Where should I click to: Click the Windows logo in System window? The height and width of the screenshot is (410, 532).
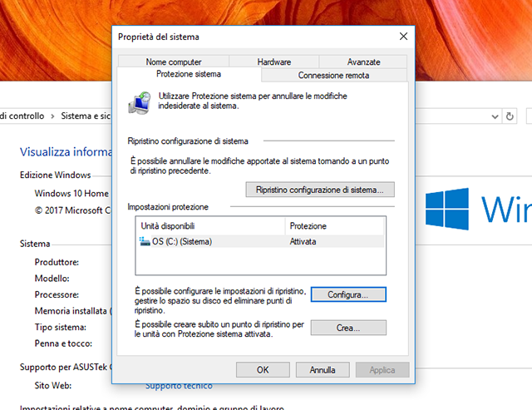pyautogui.click(x=447, y=209)
